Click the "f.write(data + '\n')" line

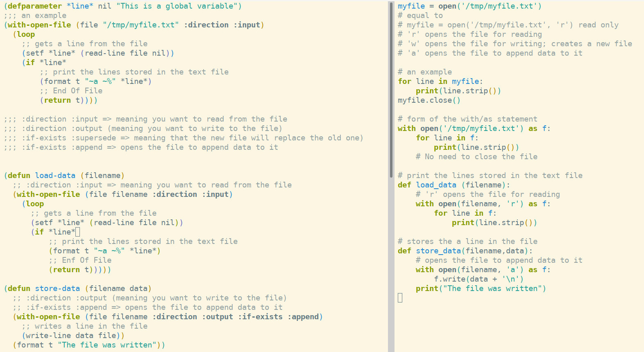coord(479,279)
